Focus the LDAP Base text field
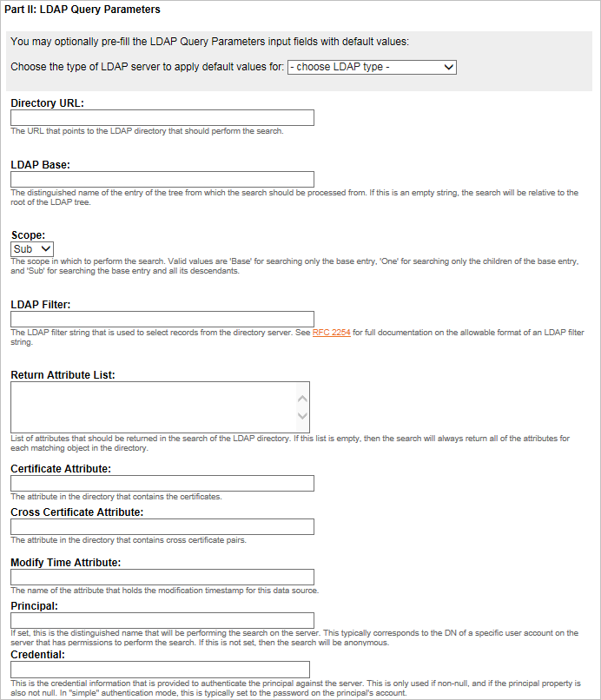The width and height of the screenshot is (601, 700). click(162, 180)
